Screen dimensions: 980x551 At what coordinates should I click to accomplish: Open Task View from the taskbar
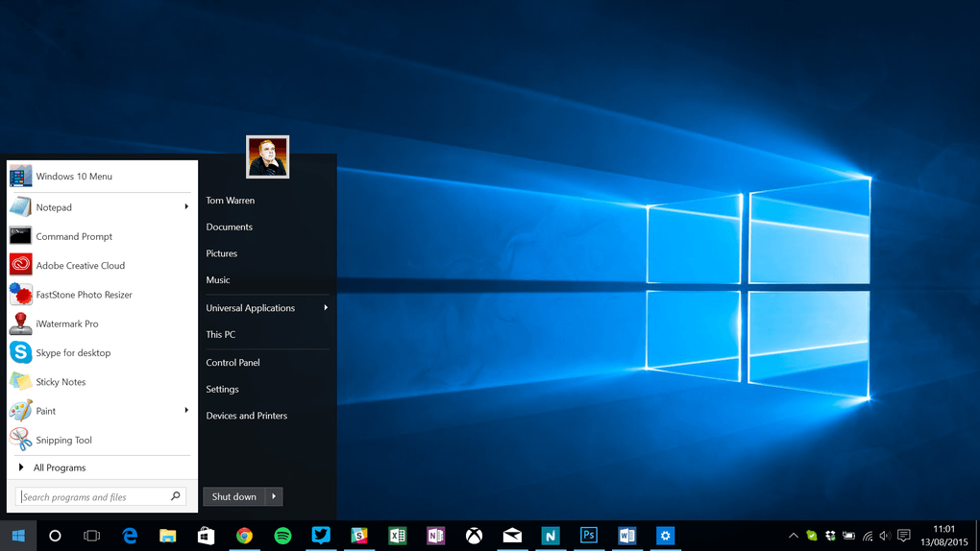click(x=92, y=536)
